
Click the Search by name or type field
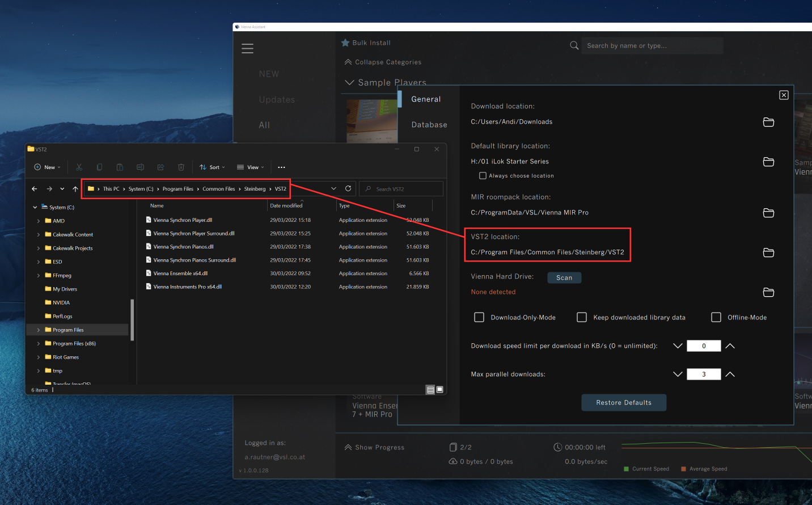[653, 45]
